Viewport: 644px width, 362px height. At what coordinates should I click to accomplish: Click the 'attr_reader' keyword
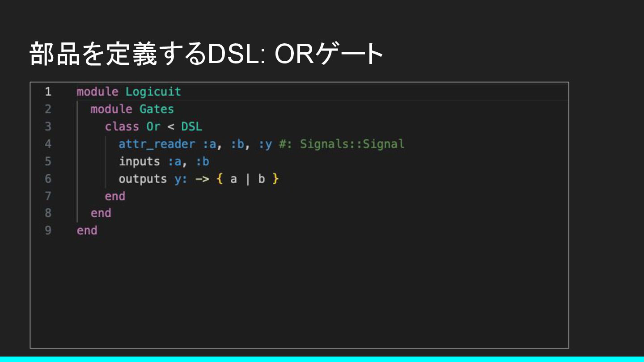click(157, 144)
